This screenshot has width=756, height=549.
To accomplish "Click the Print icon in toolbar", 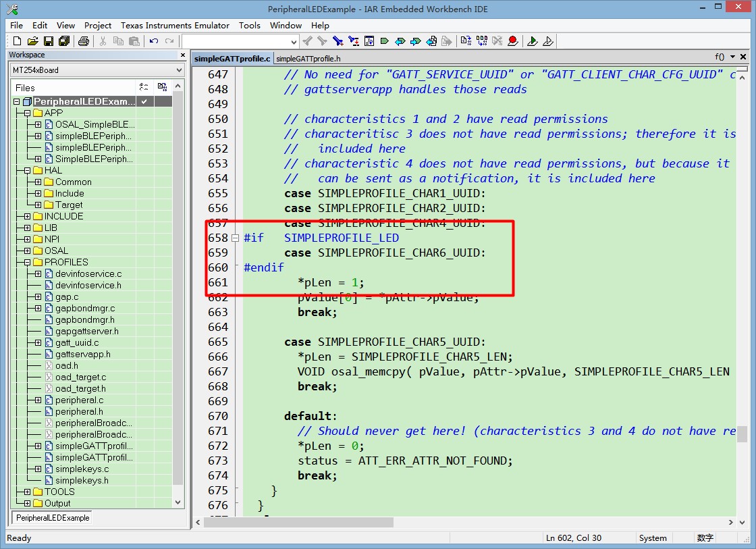I will pos(84,41).
